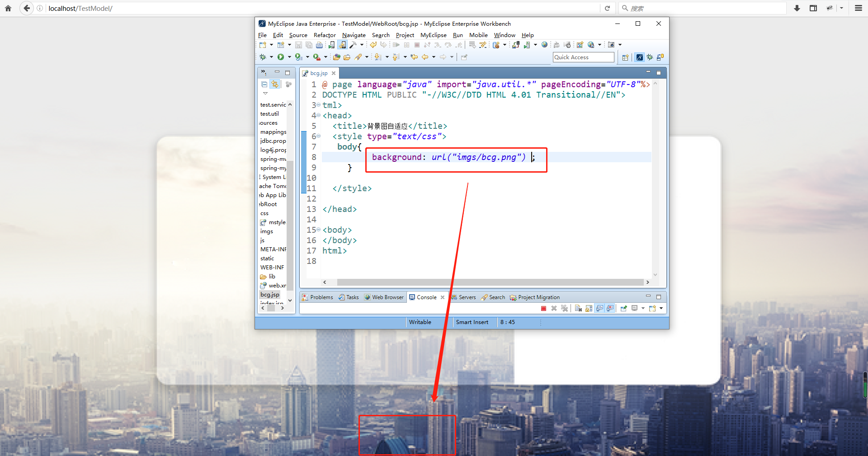
Task: Expand dropdown arrow beside New file icon
Action: pos(271,45)
